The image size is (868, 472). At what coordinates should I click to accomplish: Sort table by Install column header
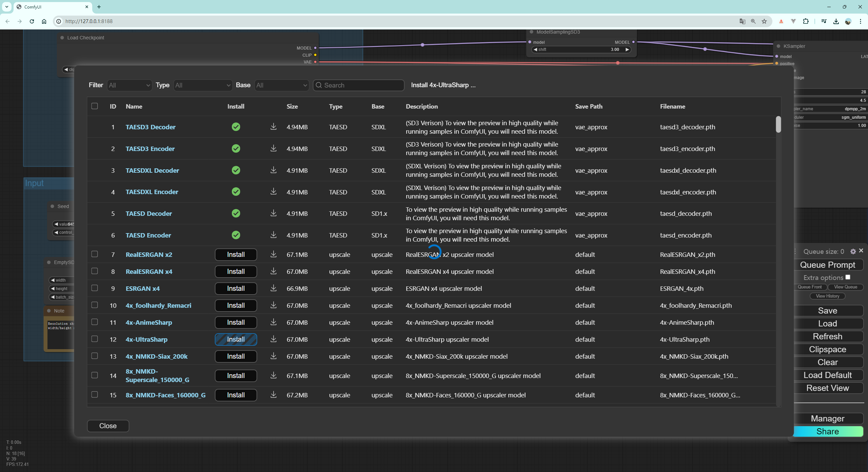coord(236,107)
